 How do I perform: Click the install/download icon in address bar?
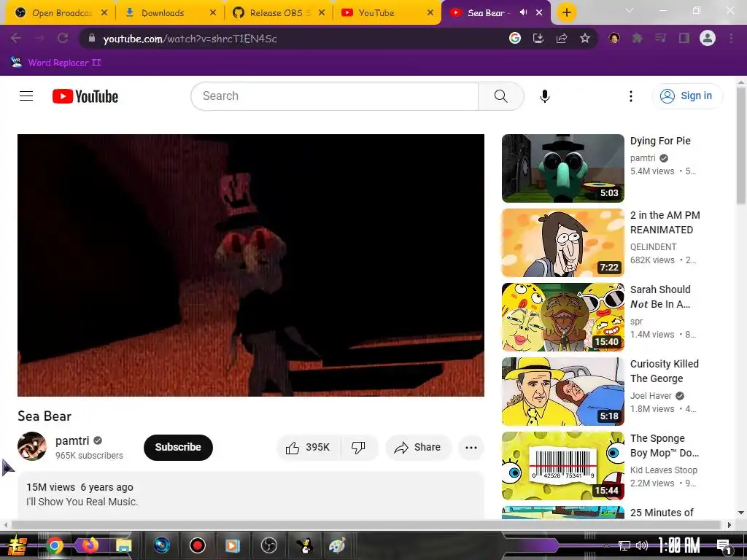pos(538,38)
